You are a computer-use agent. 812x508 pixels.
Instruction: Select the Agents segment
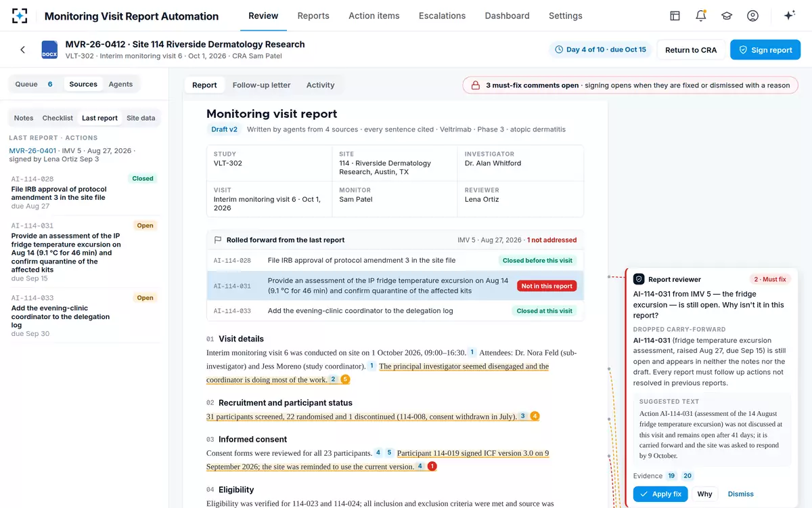[121, 84]
